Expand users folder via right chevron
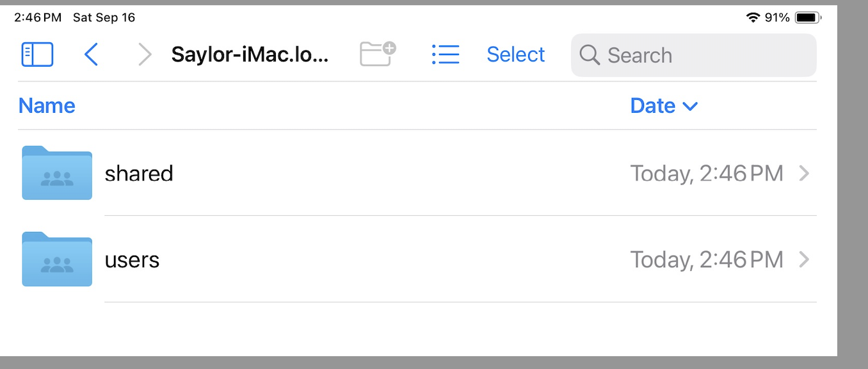Image resolution: width=868 pixels, height=369 pixels. pos(805,259)
